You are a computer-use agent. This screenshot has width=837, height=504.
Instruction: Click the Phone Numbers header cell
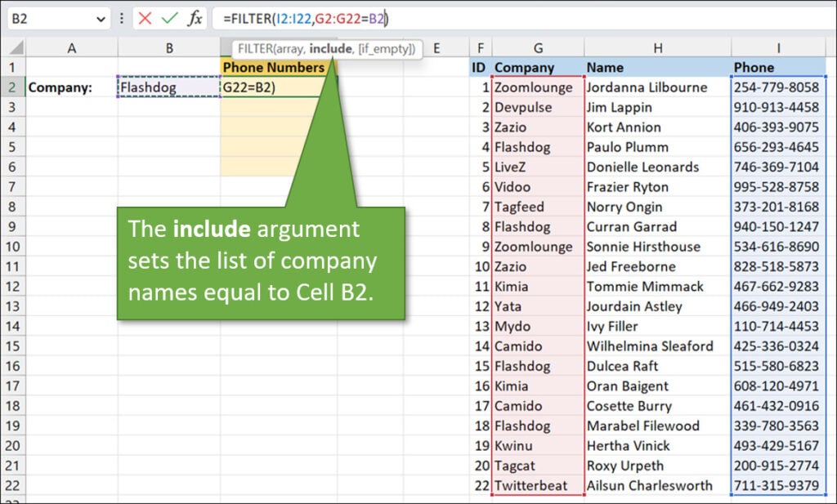274,68
